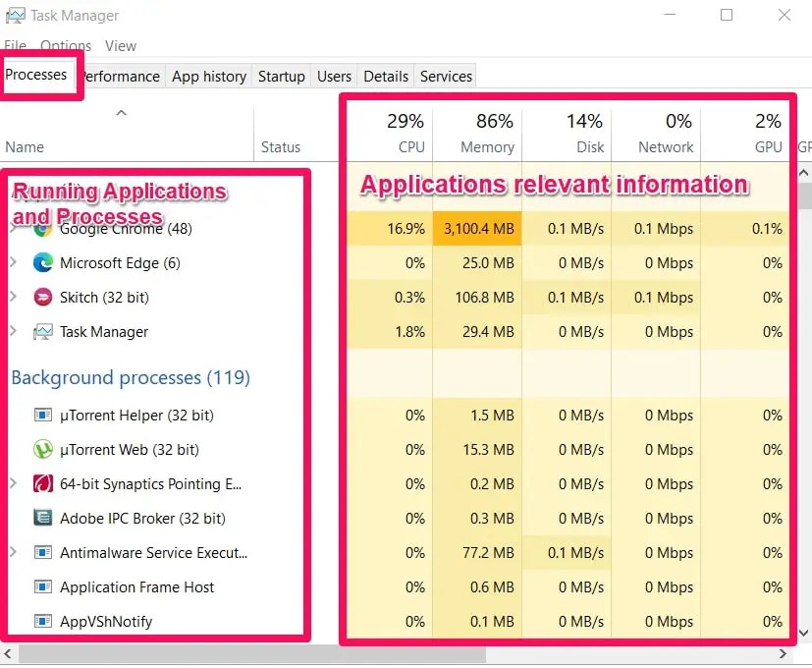Sort processes by Memory column
812x668 pixels.
pyautogui.click(x=477, y=135)
